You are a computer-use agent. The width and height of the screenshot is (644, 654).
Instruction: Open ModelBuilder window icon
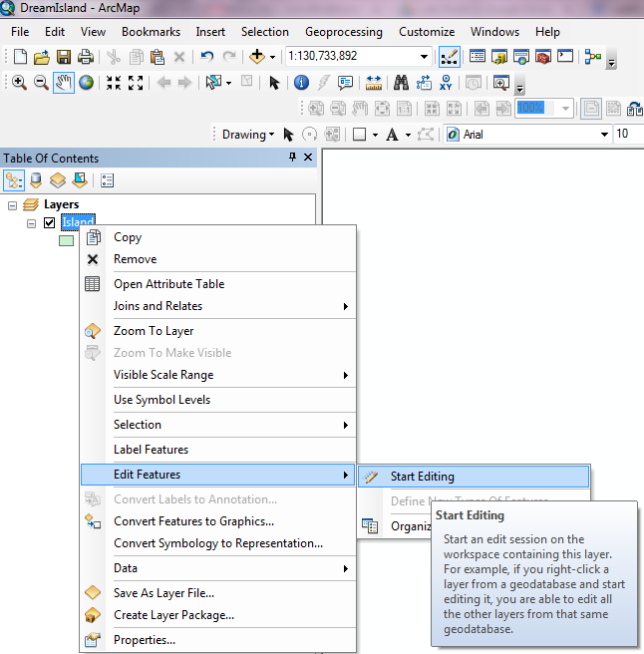(x=592, y=56)
